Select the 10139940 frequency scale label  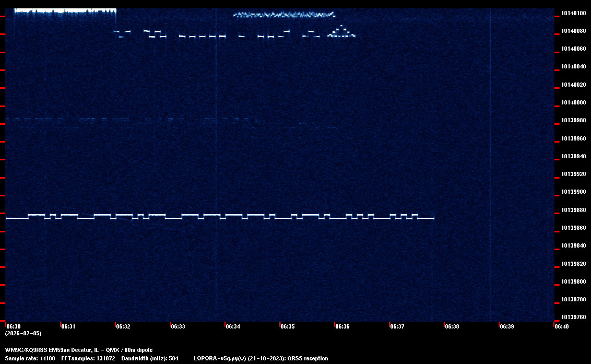573,156
